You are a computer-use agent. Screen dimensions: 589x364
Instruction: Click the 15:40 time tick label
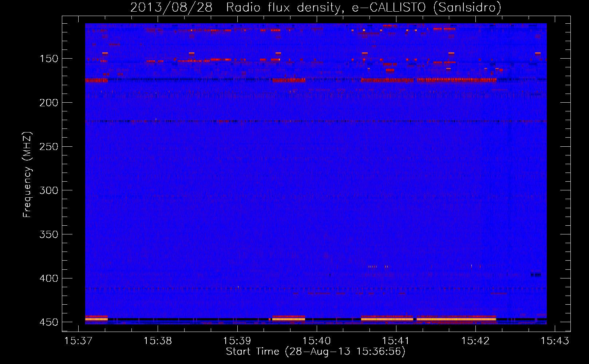point(317,341)
